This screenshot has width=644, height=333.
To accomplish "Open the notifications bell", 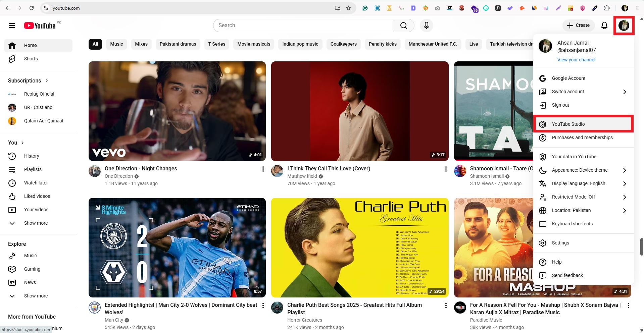I will click(604, 25).
